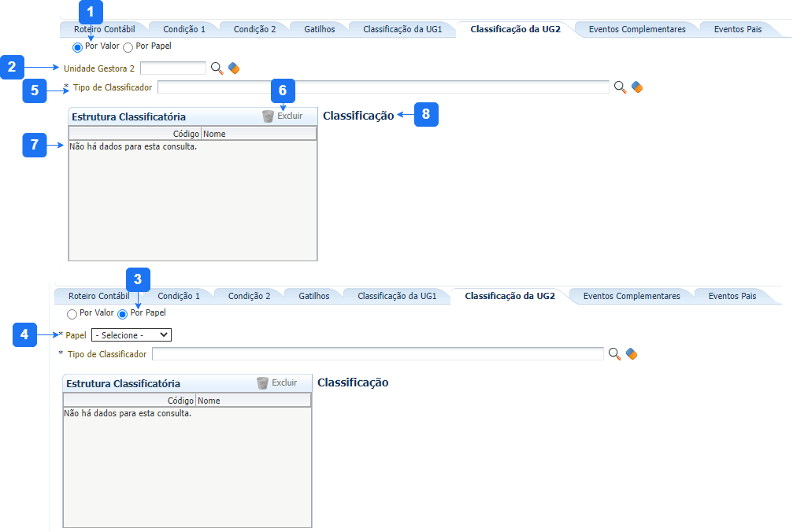The height and width of the screenshot is (532, 793).
Task: Click the search magnifier beside Unidade Gestora 2
Action: tap(217, 68)
